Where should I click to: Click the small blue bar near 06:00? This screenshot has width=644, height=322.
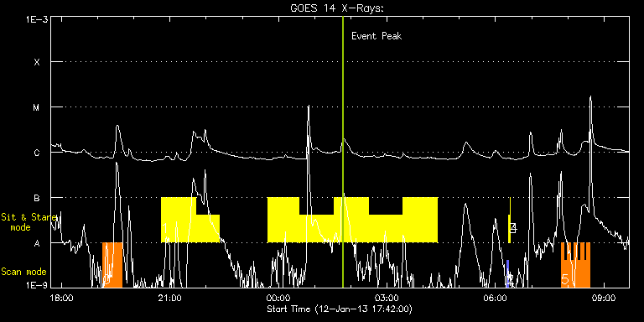[508, 273]
